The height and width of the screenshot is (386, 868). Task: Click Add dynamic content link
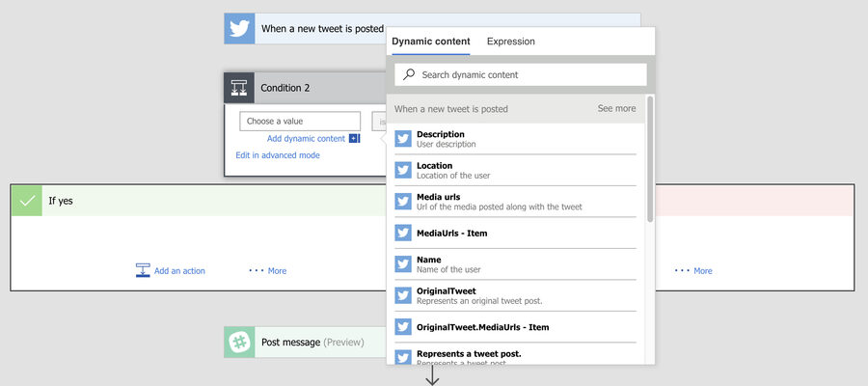pos(306,139)
